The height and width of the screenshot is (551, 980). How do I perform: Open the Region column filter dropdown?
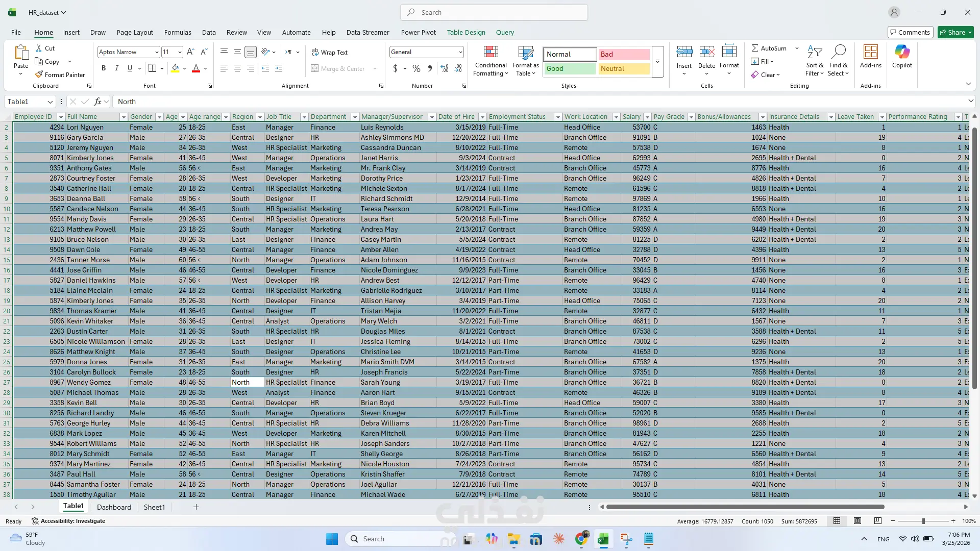(259, 117)
